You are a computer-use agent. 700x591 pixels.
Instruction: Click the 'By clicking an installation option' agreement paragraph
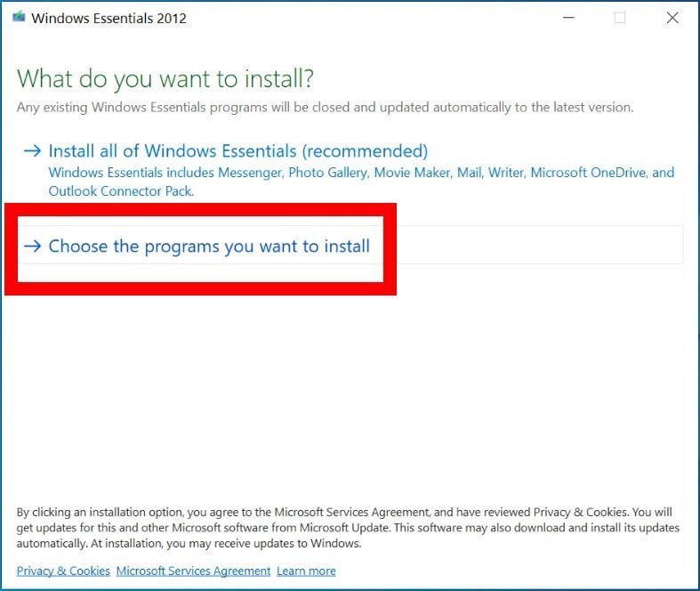point(348,528)
